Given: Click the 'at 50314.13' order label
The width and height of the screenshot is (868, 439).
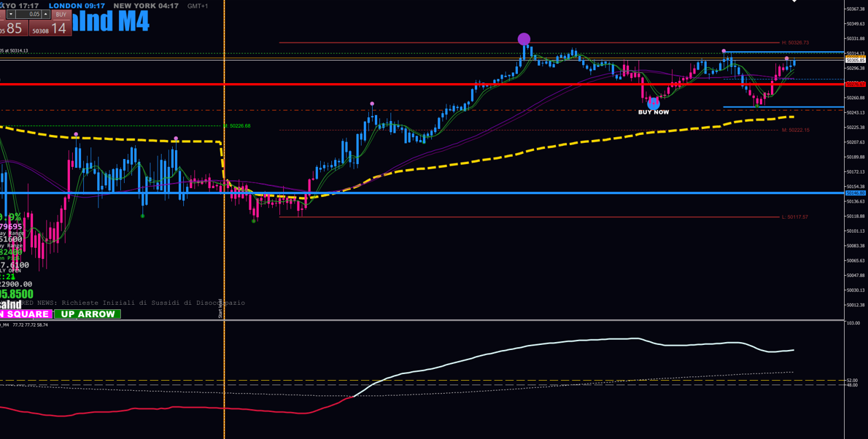Looking at the screenshot, I should click(x=15, y=51).
